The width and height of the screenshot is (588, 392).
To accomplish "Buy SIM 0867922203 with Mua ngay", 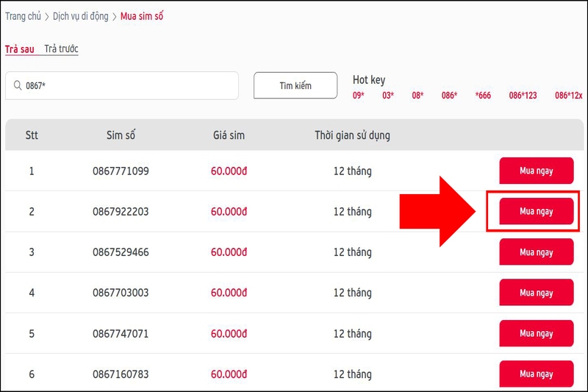I will coord(536,212).
